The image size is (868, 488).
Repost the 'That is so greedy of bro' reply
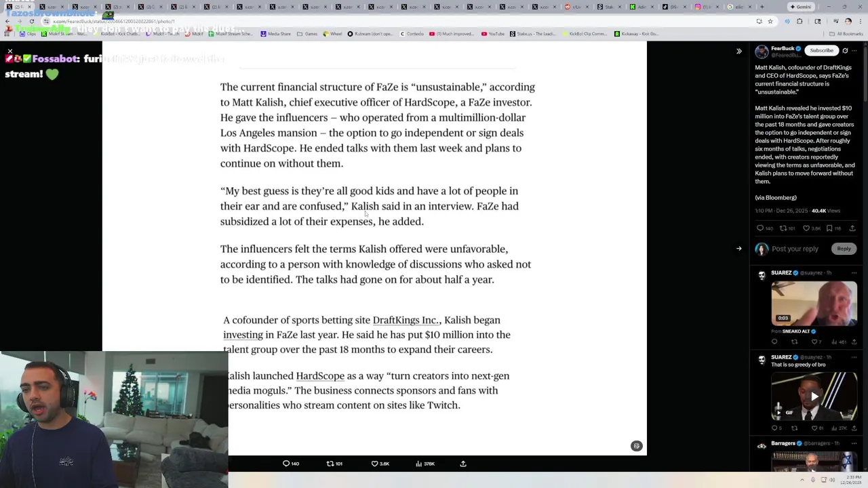(x=794, y=428)
